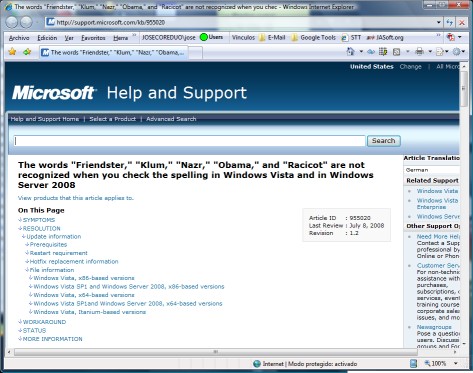The image size is (473, 373).
Task: Open the Favoritos menu
Action: [x=93, y=38]
